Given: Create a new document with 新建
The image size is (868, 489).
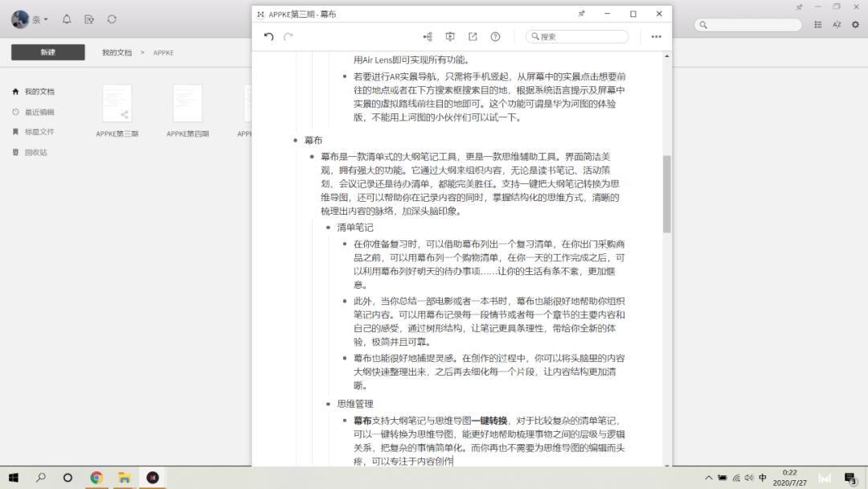Looking at the screenshot, I should click(48, 51).
